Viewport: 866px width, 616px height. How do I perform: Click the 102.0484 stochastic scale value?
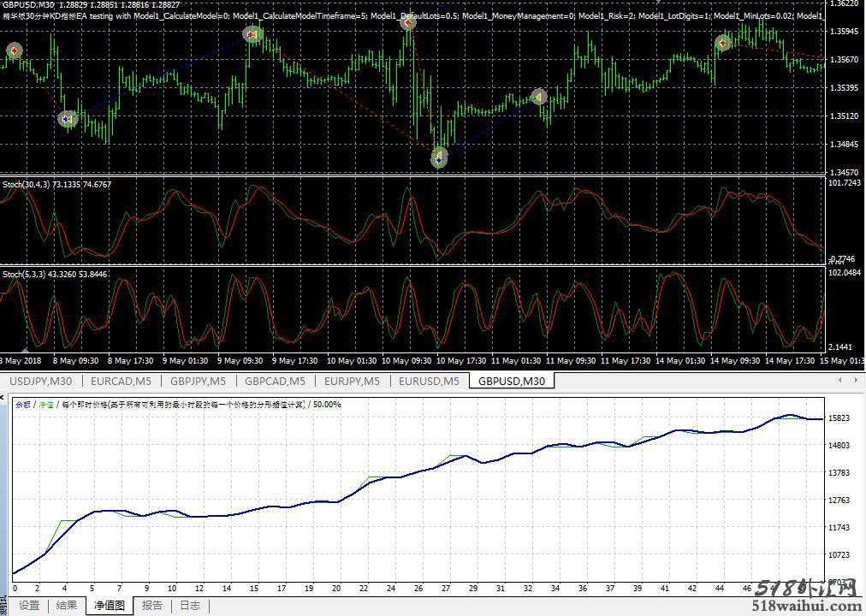tap(845, 273)
